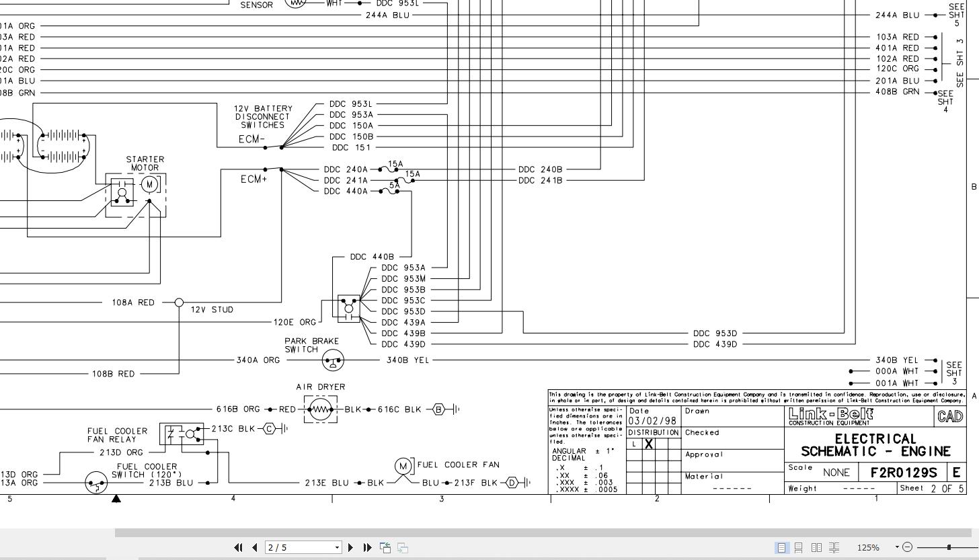The width and height of the screenshot is (979, 560).
Task: Enable two-page side-by-side view
Action: click(816, 547)
